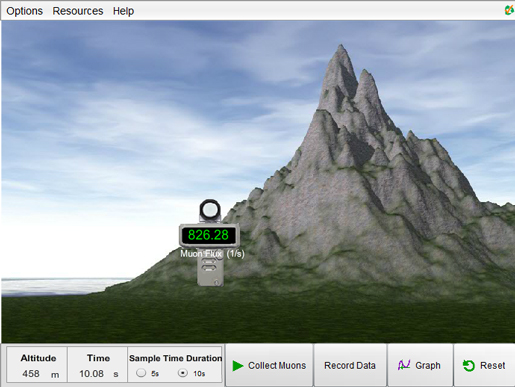
Task: Open the Help menu
Action: (123, 11)
